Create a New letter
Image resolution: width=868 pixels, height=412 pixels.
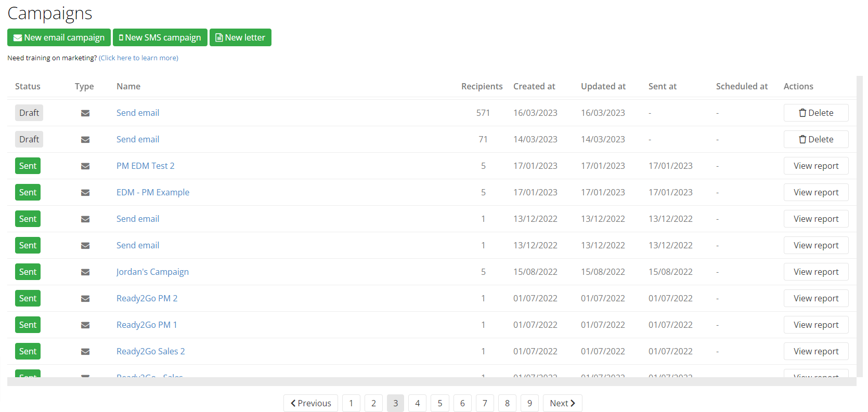(x=240, y=37)
